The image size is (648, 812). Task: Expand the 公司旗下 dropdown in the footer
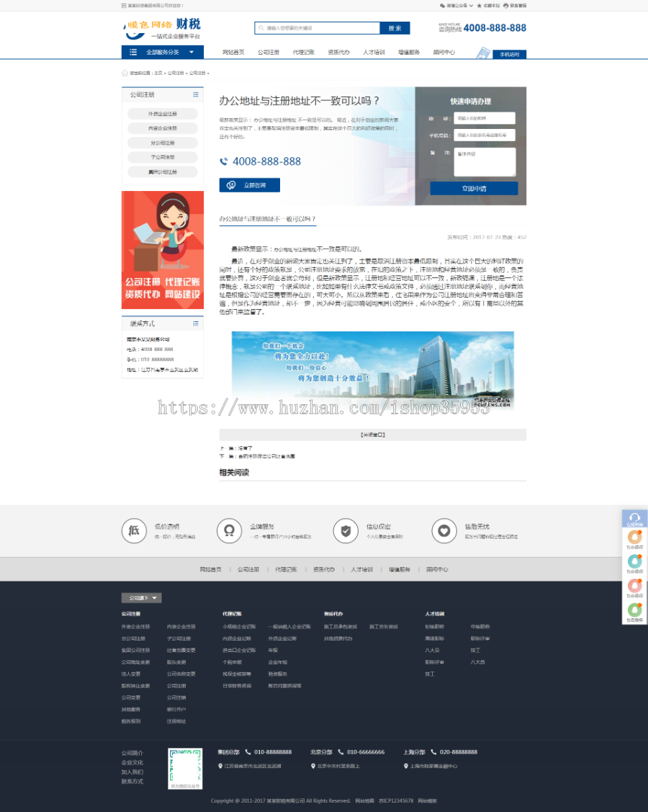click(x=141, y=598)
